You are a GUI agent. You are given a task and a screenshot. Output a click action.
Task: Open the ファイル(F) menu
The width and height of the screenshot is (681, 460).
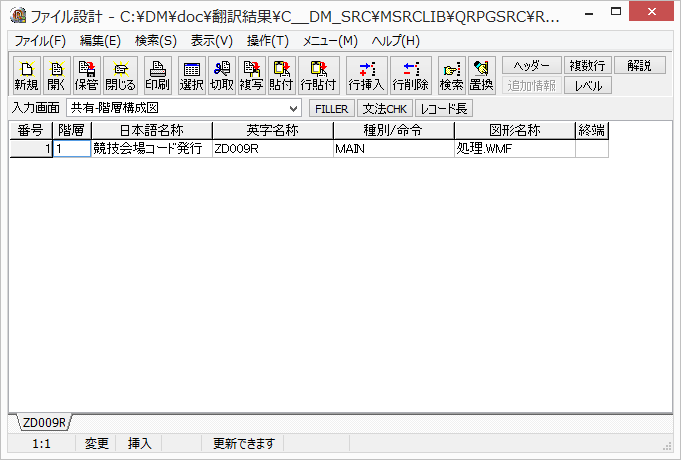[x=40, y=41]
